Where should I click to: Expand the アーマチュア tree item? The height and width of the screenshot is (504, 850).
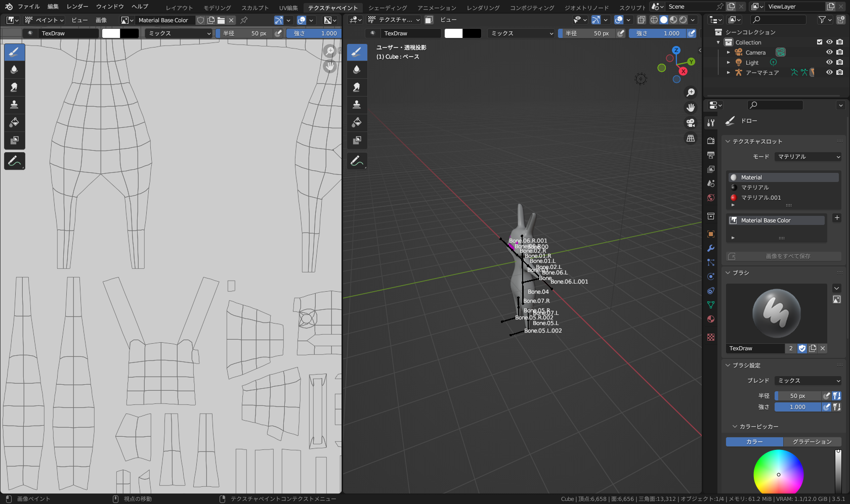pos(729,73)
